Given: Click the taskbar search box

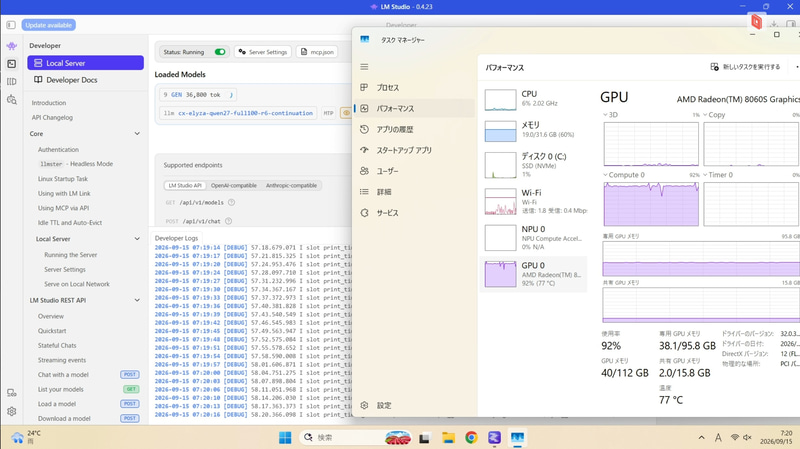Looking at the screenshot, I should [x=356, y=437].
